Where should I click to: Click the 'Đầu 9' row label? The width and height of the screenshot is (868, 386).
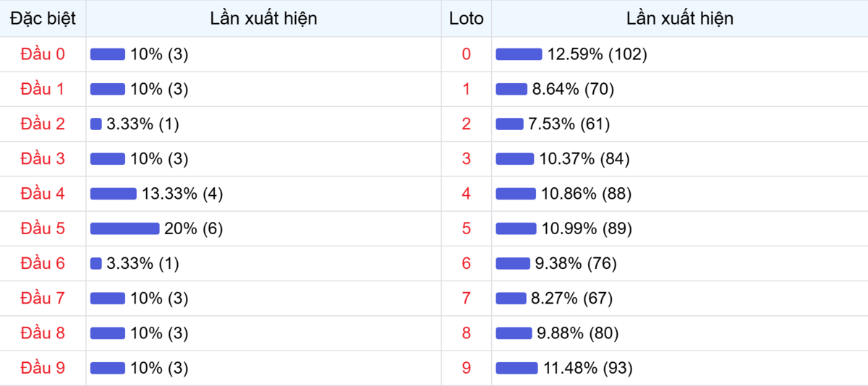click(43, 368)
